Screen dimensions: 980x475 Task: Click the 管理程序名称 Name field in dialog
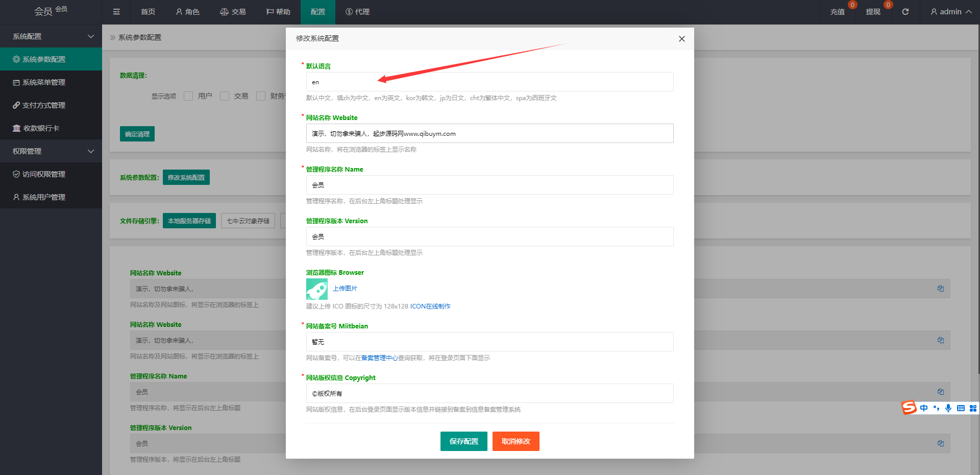(x=489, y=185)
